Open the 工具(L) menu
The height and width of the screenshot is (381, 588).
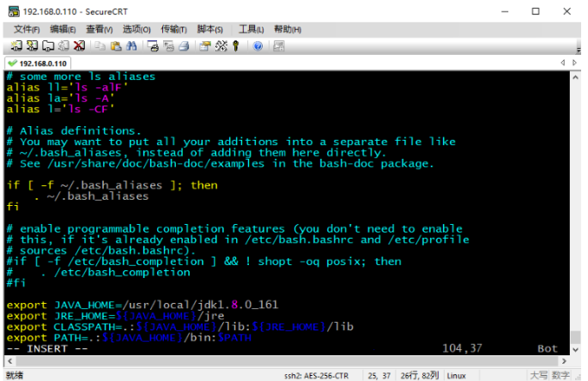tap(252, 29)
